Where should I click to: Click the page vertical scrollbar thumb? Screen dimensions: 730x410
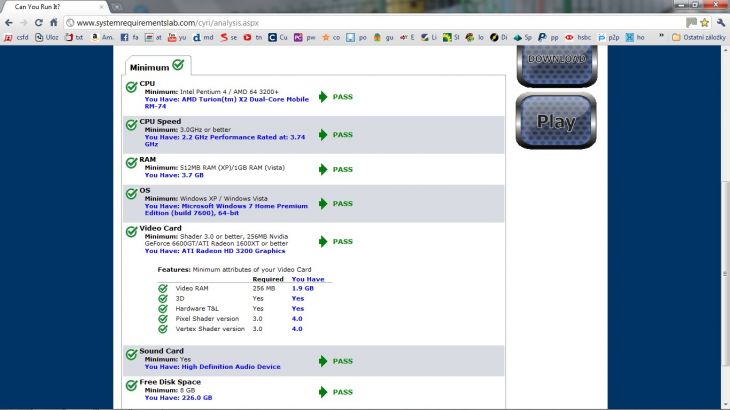pos(725,275)
